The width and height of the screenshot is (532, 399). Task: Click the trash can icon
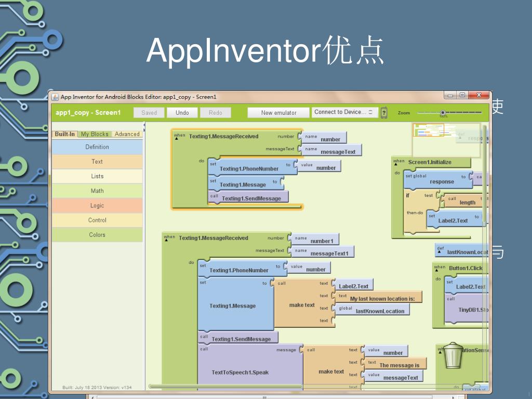453,355
